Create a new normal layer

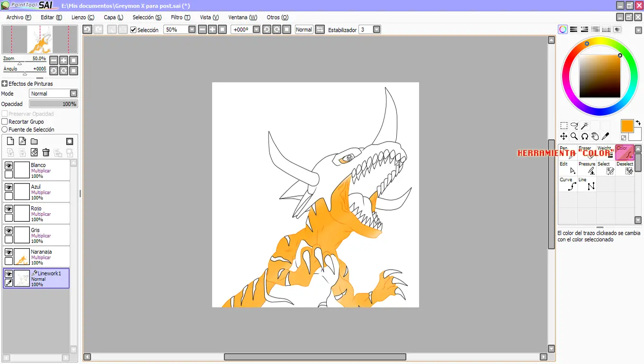[10, 141]
